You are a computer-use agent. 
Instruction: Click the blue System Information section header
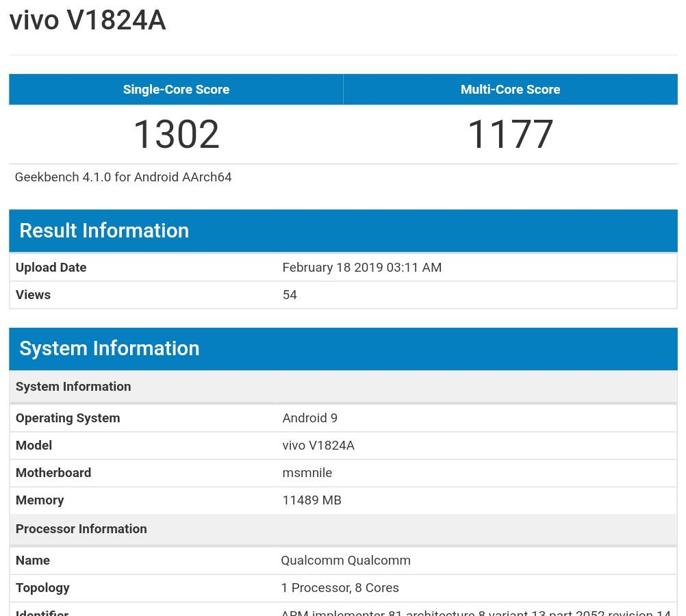click(x=344, y=348)
